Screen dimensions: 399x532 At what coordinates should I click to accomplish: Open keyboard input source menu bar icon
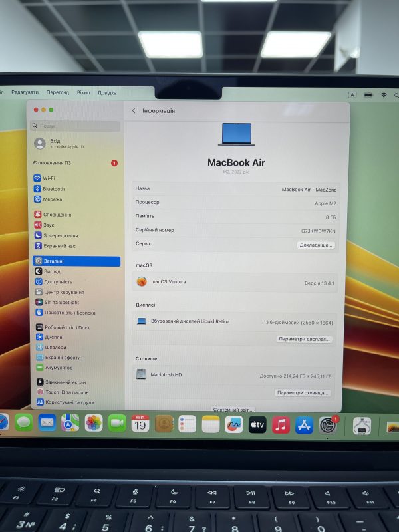click(352, 95)
